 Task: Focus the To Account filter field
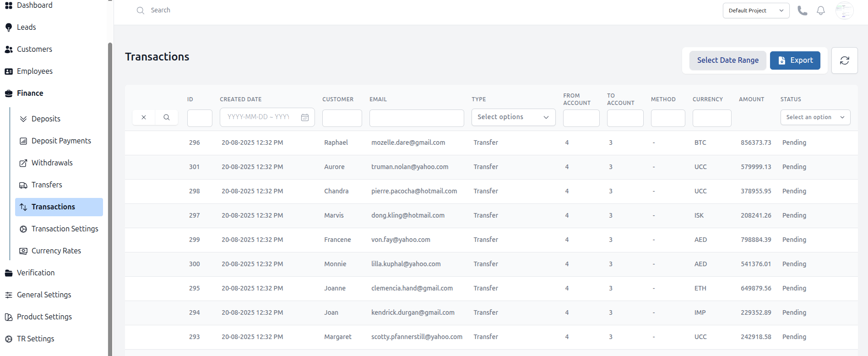(x=625, y=118)
